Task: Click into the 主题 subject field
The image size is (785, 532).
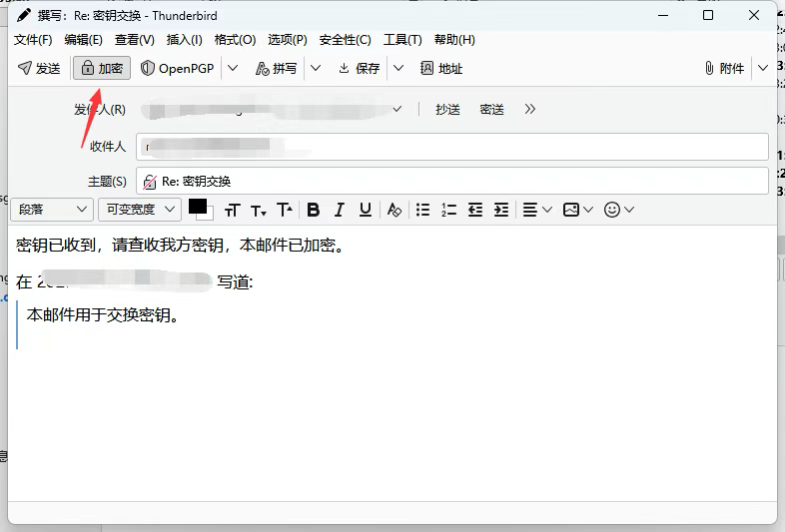Action: click(x=459, y=182)
